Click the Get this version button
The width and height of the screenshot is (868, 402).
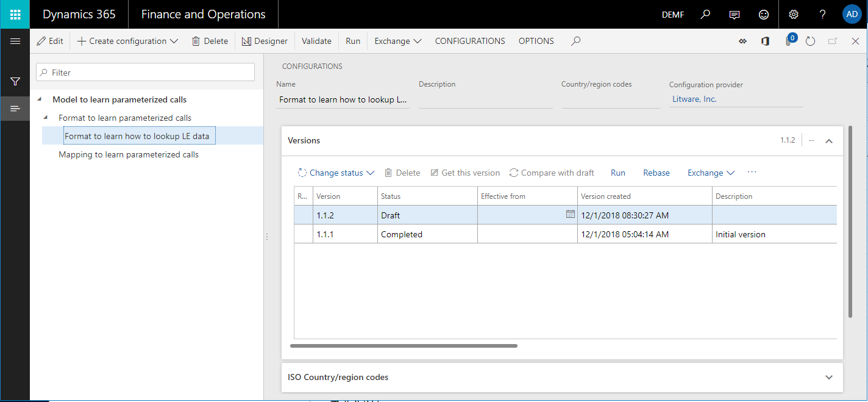(465, 173)
